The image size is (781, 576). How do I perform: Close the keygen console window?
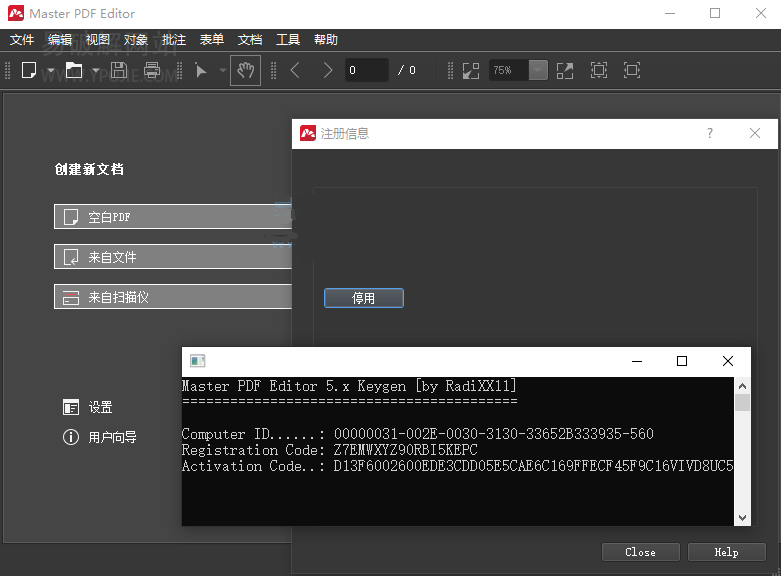tap(728, 361)
